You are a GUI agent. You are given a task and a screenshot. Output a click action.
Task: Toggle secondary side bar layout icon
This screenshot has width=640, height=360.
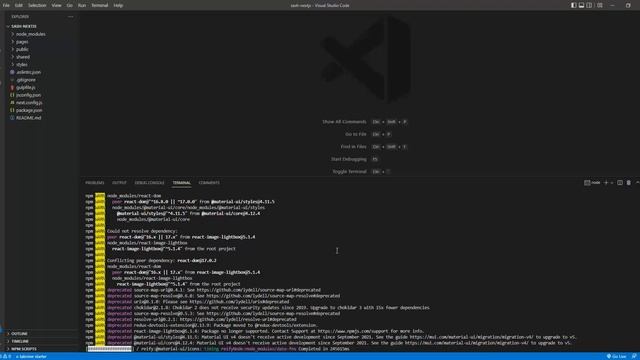[x=589, y=5]
